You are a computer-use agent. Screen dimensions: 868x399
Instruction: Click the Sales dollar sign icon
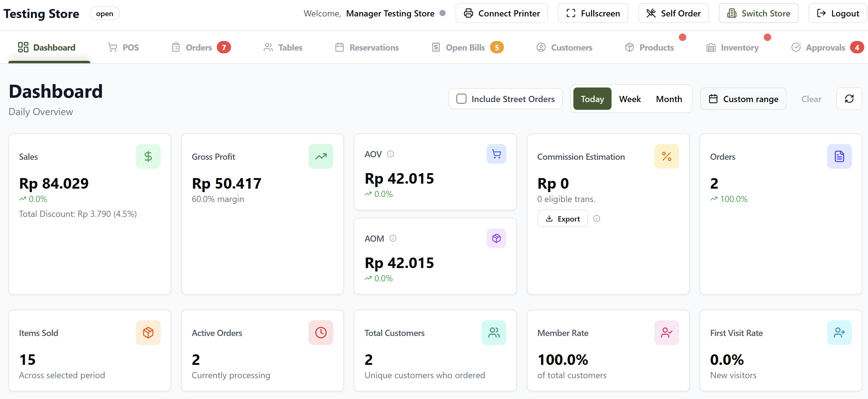pos(148,156)
